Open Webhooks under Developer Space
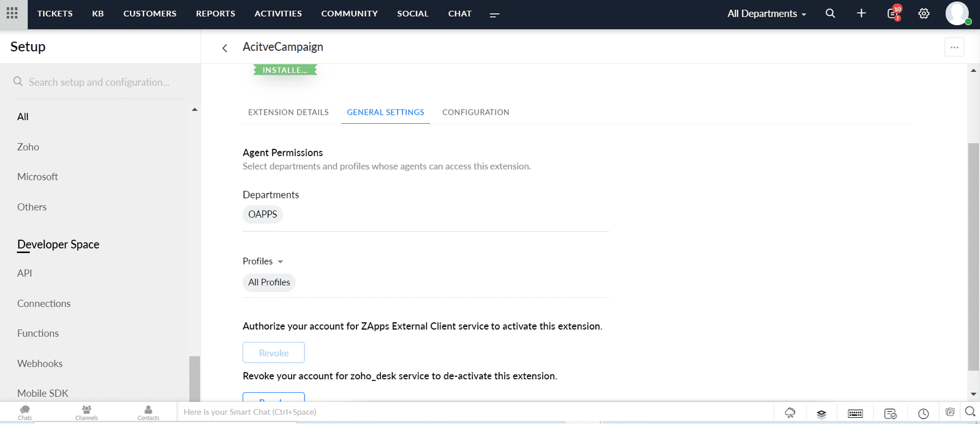This screenshot has width=980, height=424. [x=40, y=363]
